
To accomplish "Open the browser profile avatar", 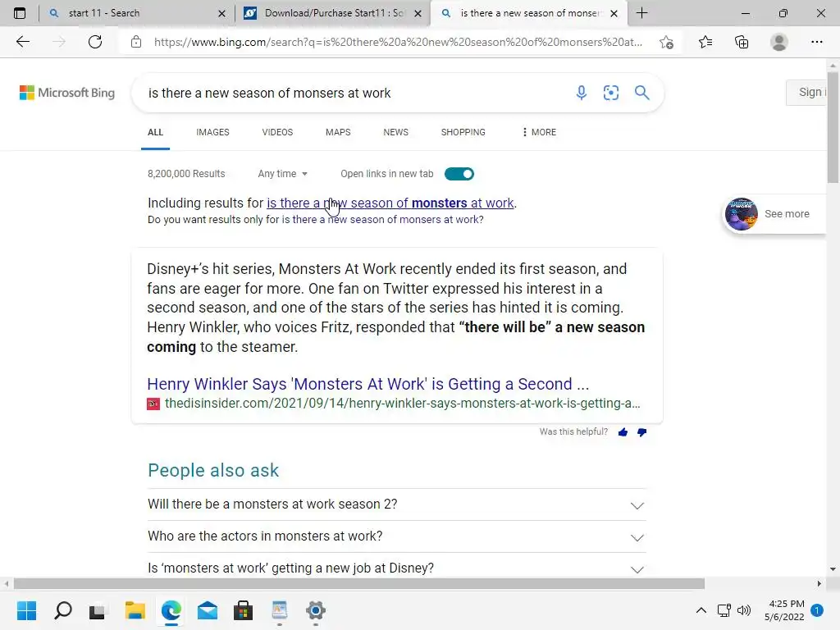I will 779,42.
